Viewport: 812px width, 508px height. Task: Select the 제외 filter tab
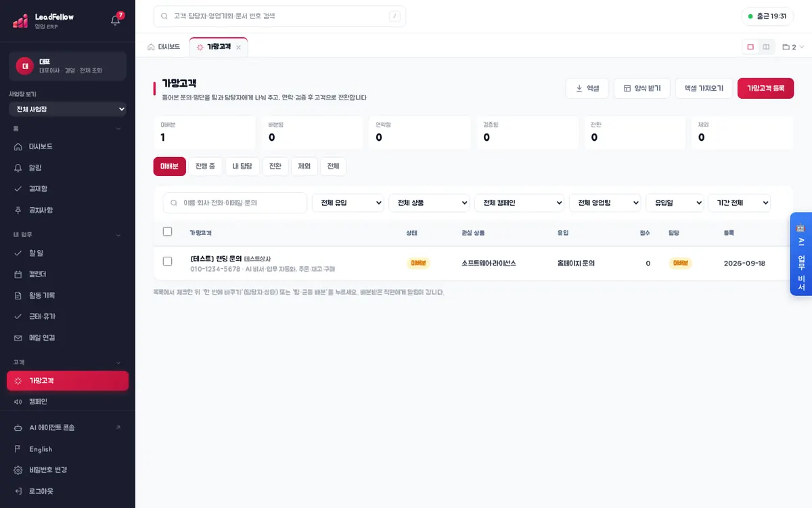point(304,167)
